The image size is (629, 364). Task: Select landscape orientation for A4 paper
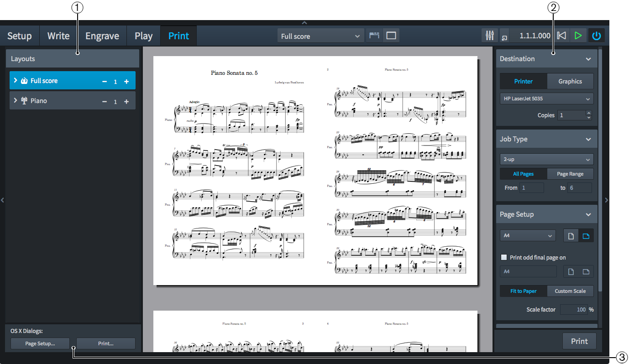tap(586, 236)
